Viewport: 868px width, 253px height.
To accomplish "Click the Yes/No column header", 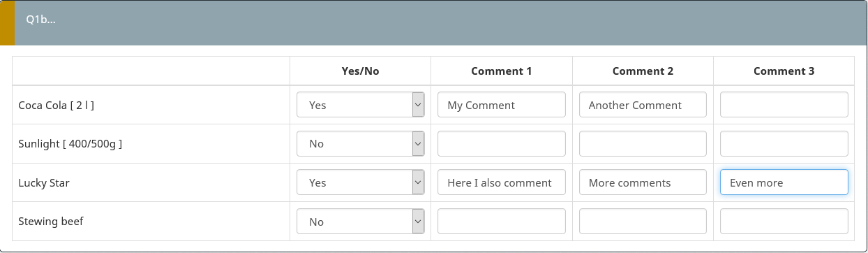I will pyautogui.click(x=361, y=71).
